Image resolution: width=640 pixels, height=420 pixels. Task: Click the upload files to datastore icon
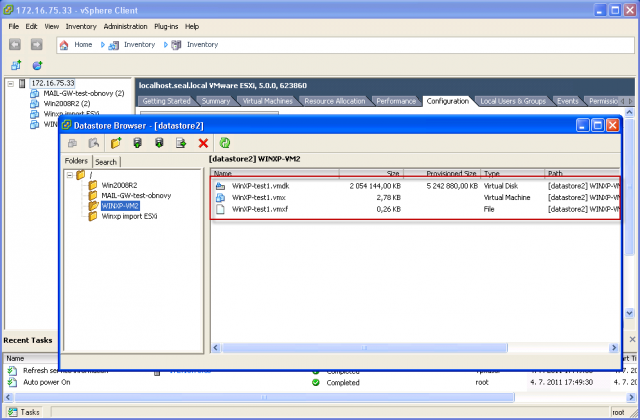138,143
